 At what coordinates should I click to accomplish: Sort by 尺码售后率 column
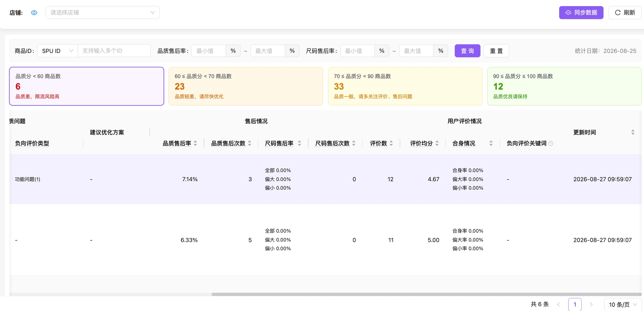300,143
